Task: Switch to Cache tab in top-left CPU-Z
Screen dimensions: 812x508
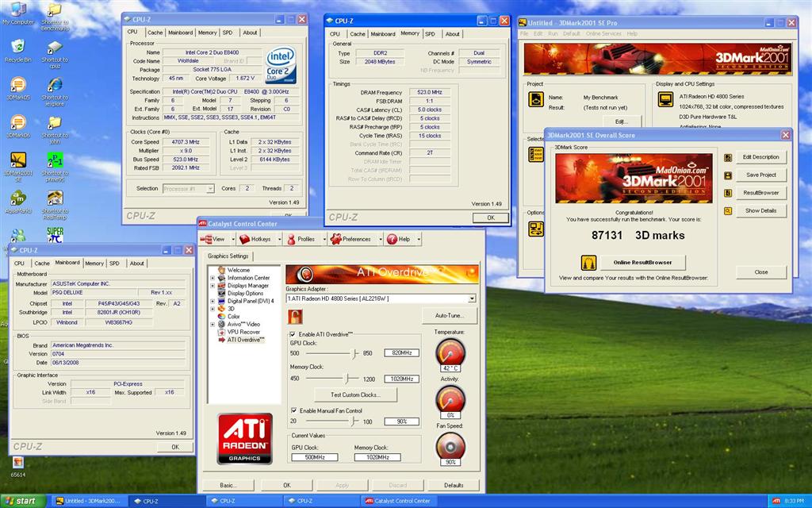Action: pos(155,33)
